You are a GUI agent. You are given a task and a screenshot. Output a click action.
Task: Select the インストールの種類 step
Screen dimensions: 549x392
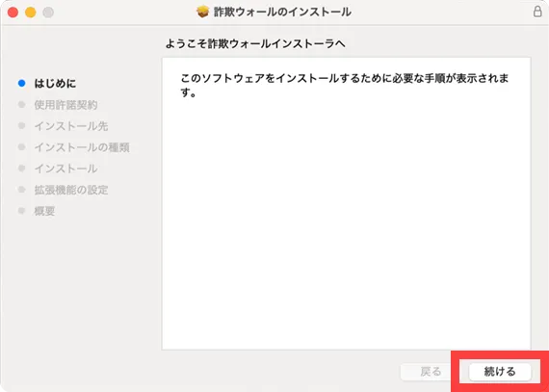(82, 147)
